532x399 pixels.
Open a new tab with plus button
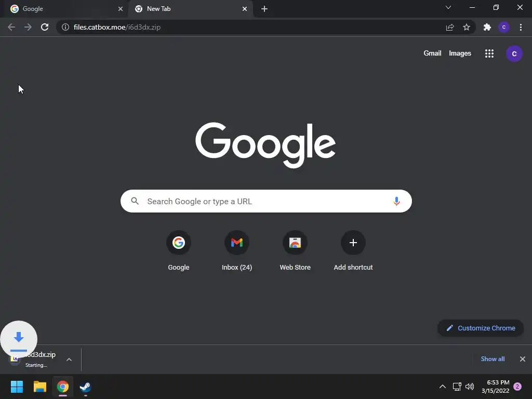click(264, 9)
